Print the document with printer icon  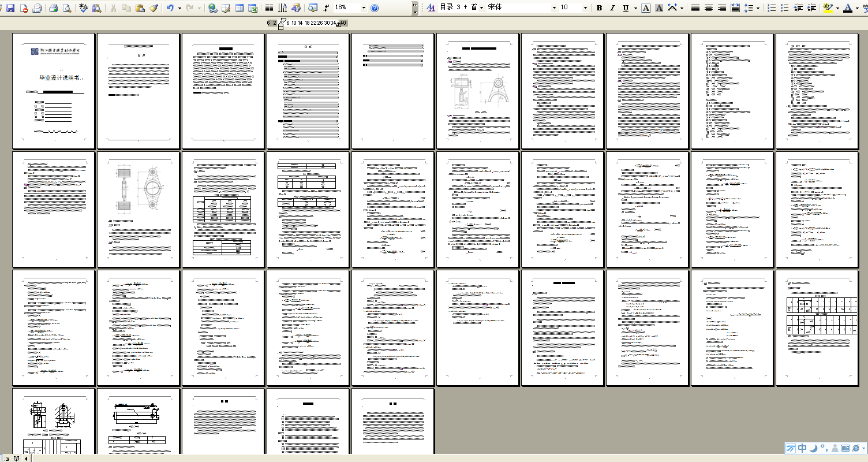(x=53, y=8)
